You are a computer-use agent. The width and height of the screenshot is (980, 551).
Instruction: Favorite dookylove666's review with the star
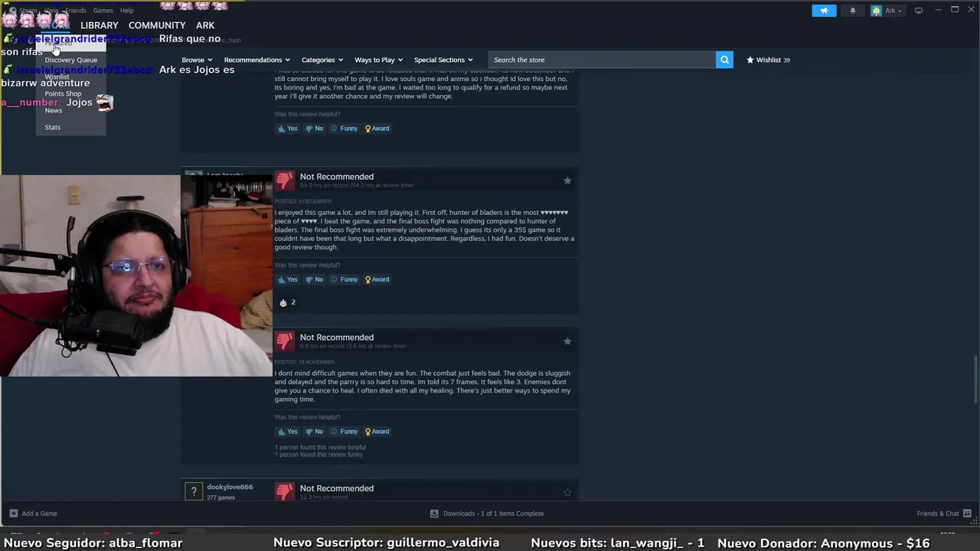[567, 493]
